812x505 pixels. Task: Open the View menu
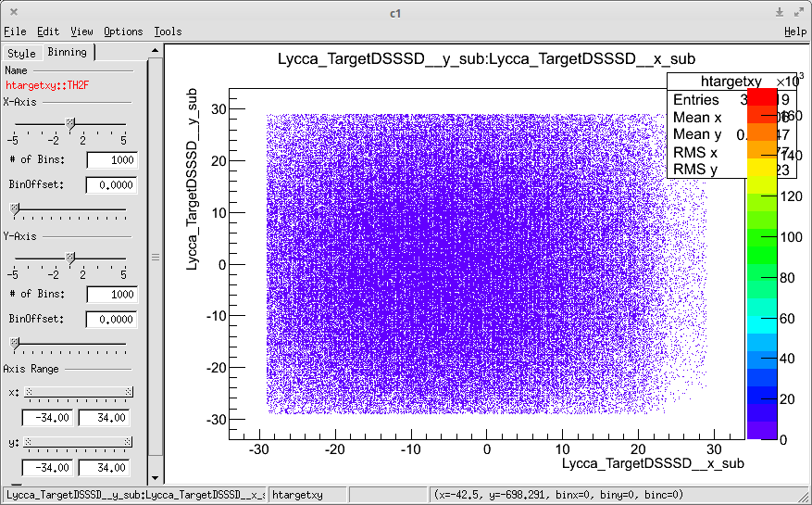click(x=81, y=32)
